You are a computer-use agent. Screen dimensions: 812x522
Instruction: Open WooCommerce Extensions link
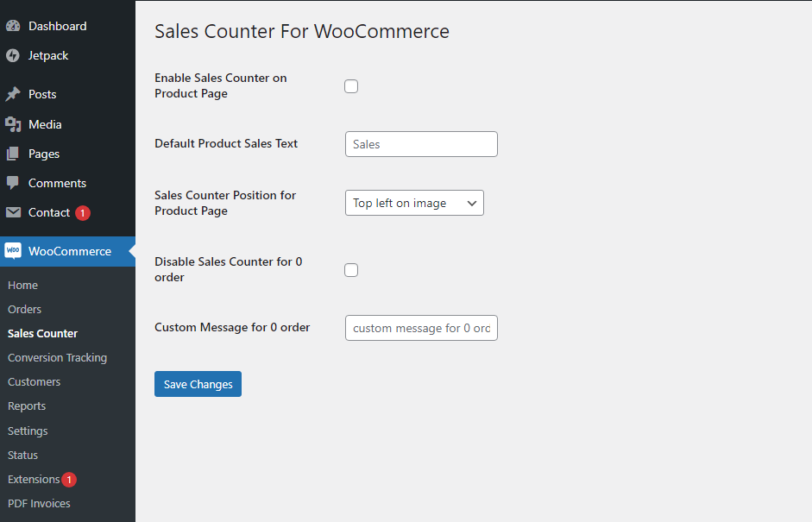[34, 480]
